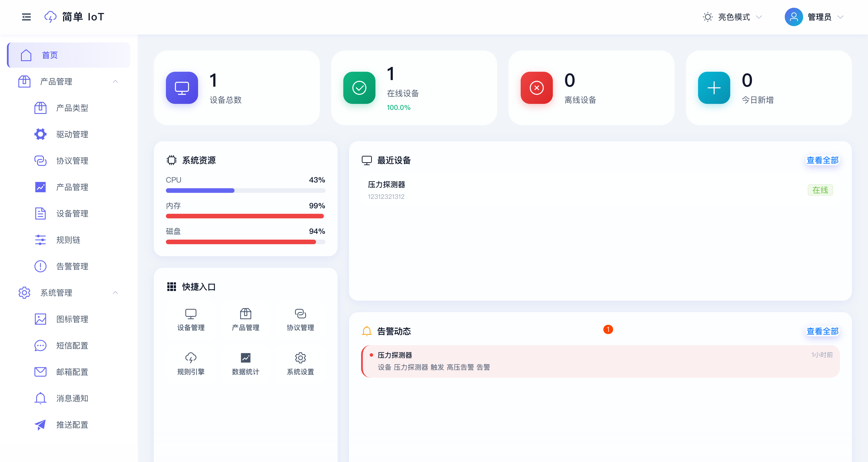
Task: Click the green checkmark 在线设备 icon
Action: [x=359, y=88]
